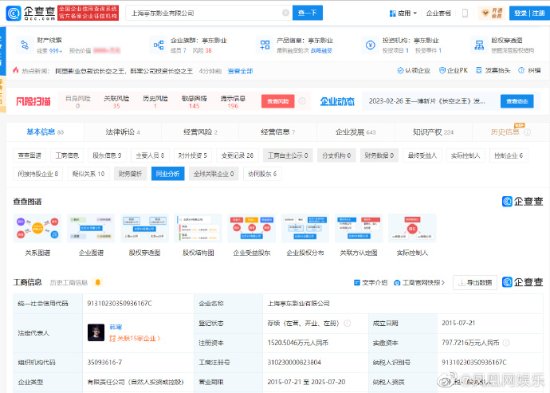The width and height of the screenshot is (550, 393).
Task: Click the red 查看风险 button
Action: click(278, 101)
